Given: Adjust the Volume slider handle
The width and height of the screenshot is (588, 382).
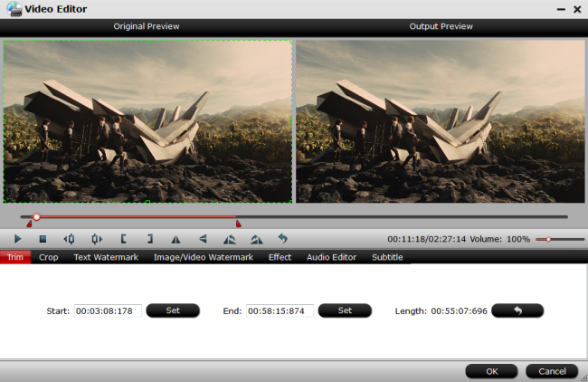Looking at the screenshot, I should tap(548, 239).
